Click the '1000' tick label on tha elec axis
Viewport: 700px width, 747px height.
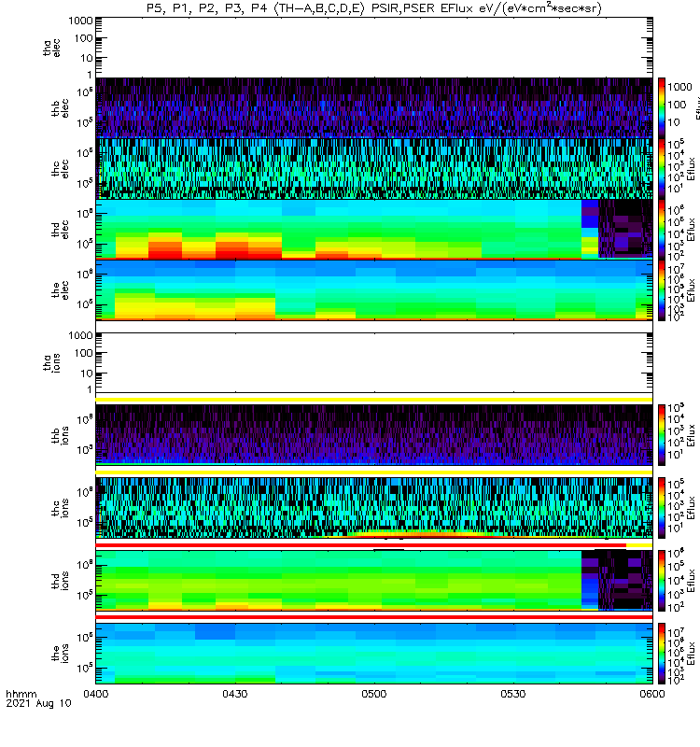80,21
